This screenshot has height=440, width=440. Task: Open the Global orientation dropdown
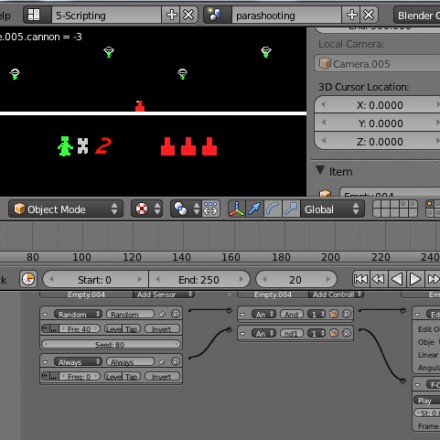pyautogui.click(x=332, y=209)
